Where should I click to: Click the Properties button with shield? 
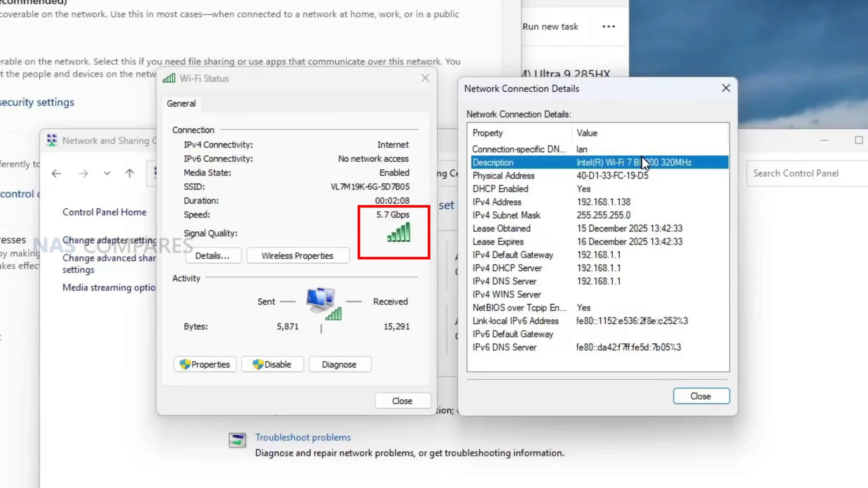coord(205,364)
